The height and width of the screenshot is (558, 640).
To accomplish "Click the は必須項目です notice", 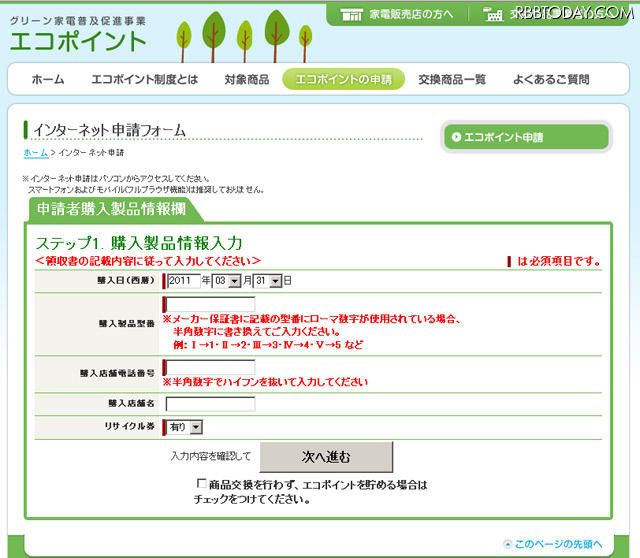I will pos(559,261).
